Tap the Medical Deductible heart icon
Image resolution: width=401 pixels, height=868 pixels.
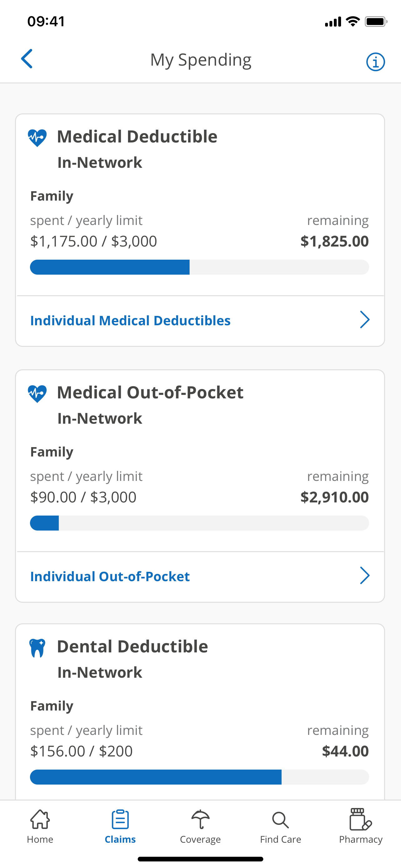(x=37, y=138)
